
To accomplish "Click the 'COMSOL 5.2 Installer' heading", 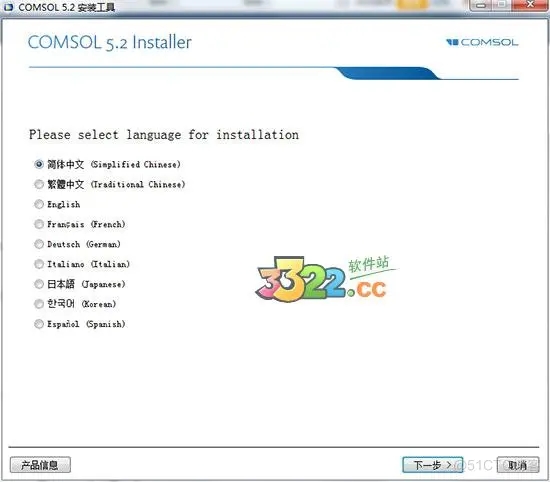I will pyautogui.click(x=110, y=42).
